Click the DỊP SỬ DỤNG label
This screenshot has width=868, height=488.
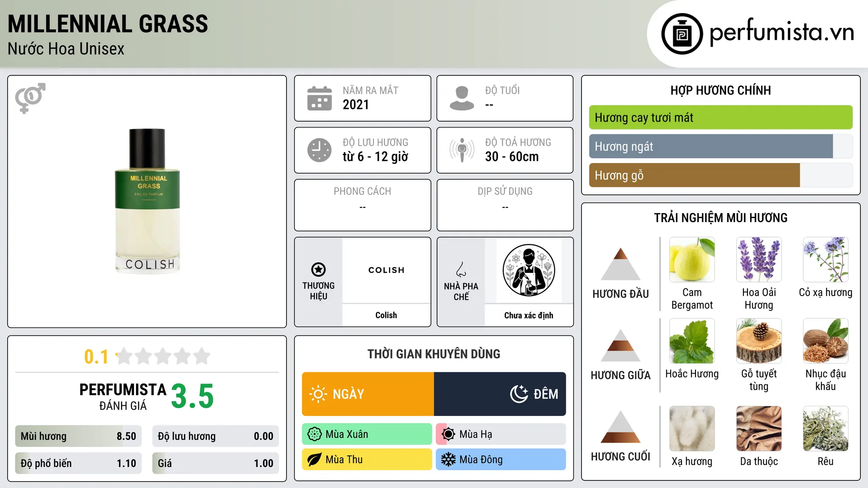tap(505, 191)
